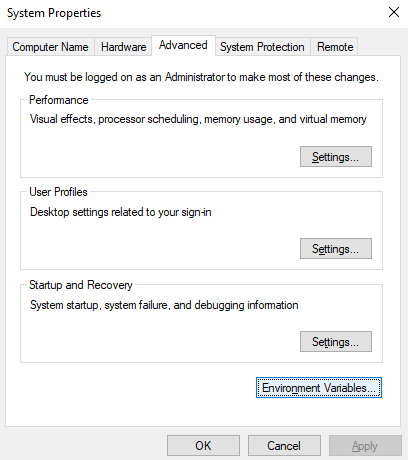Open the Hardware tab
Viewport: 408px width, 460px height.
coord(123,47)
